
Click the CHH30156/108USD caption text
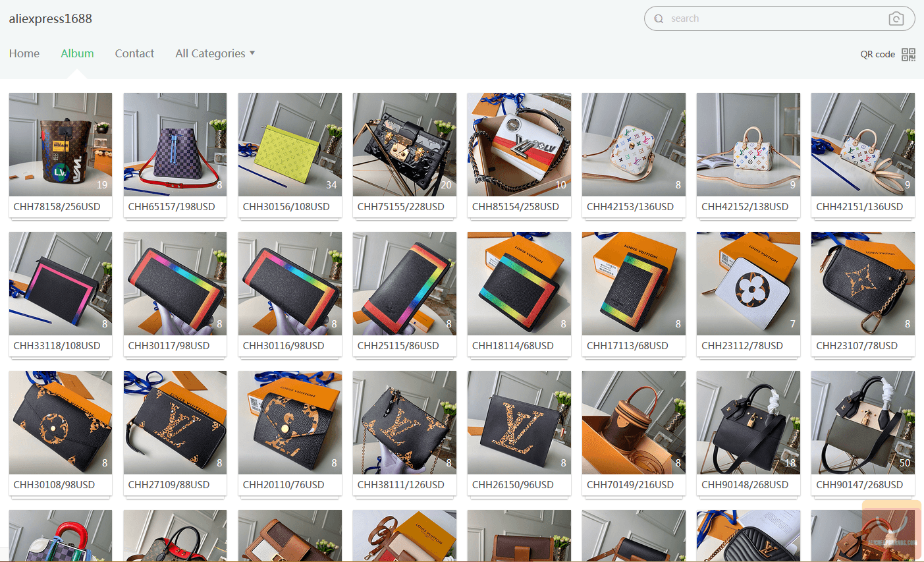tap(286, 206)
